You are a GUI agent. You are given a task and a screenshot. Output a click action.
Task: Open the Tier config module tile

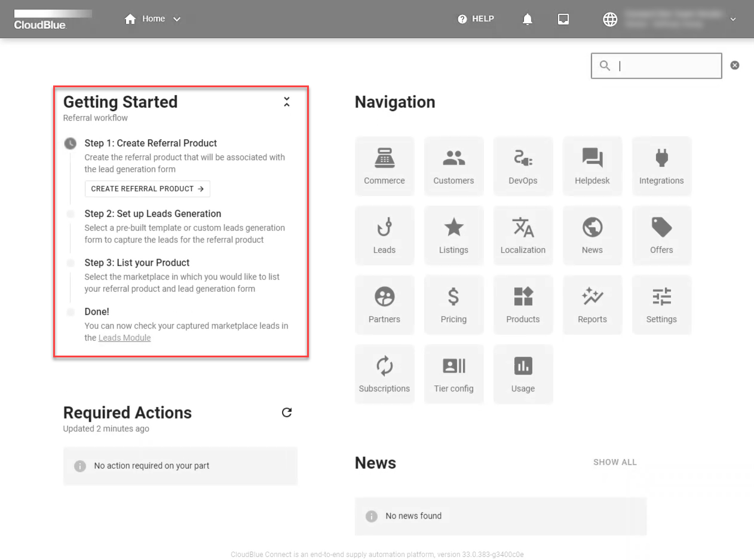453,374
